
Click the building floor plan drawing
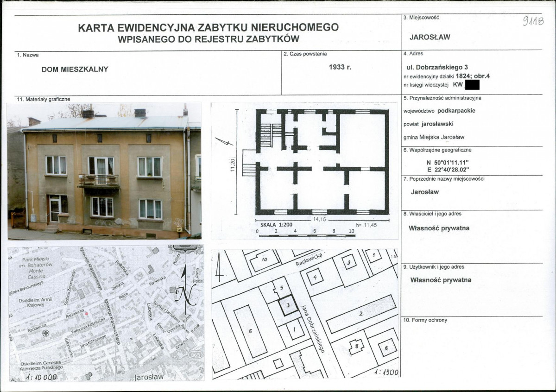tap(322, 162)
